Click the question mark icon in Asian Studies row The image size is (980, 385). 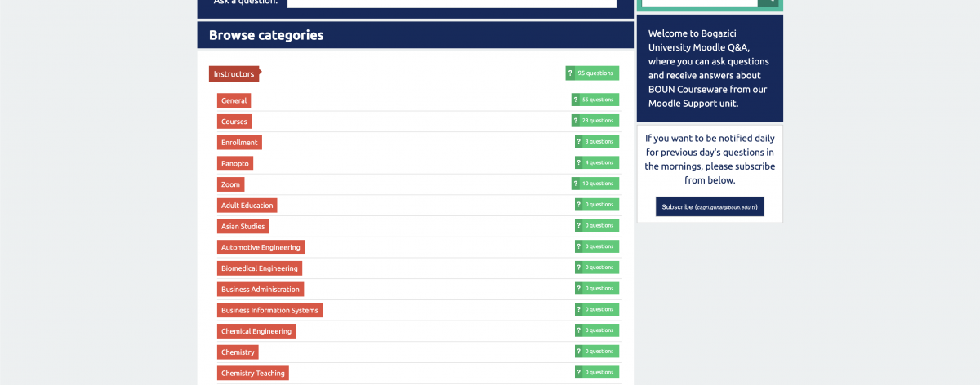tap(579, 226)
